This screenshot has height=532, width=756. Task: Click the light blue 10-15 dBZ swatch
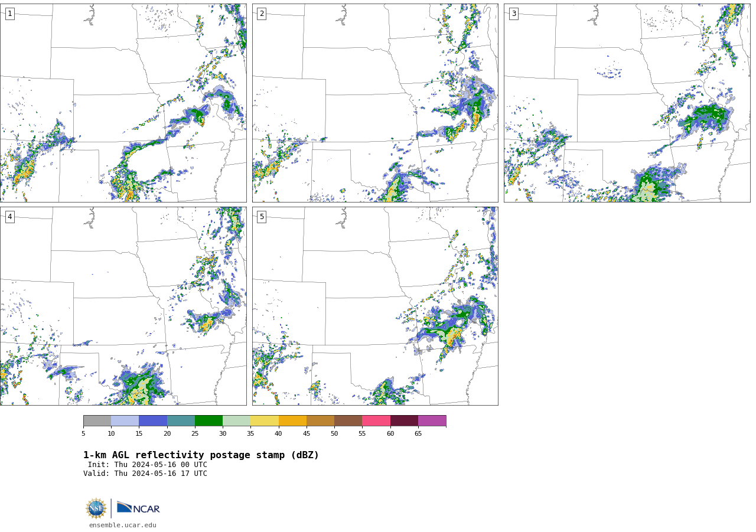click(125, 420)
